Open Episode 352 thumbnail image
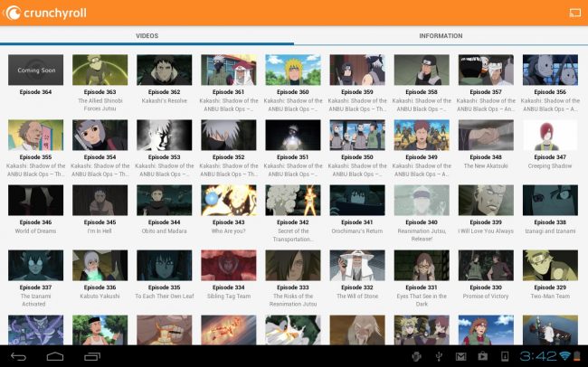Screen dimensions: 588x367 tap(229, 135)
